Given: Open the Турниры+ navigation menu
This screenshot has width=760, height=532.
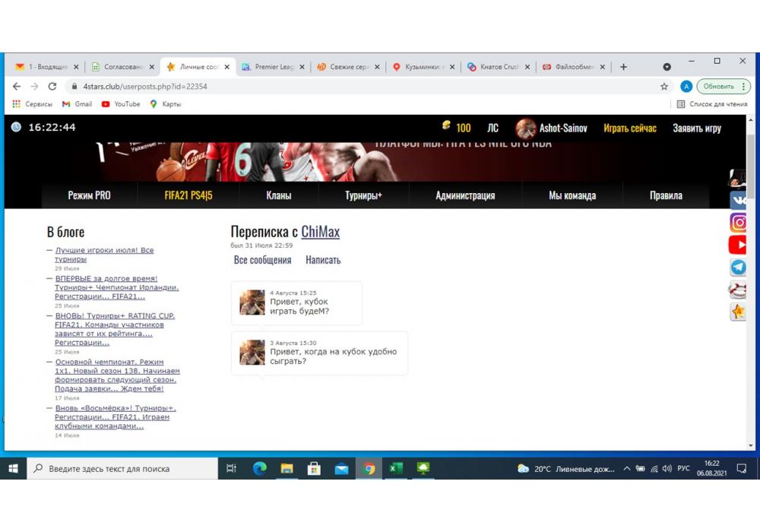Looking at the screenshot, I should [363, 195].
